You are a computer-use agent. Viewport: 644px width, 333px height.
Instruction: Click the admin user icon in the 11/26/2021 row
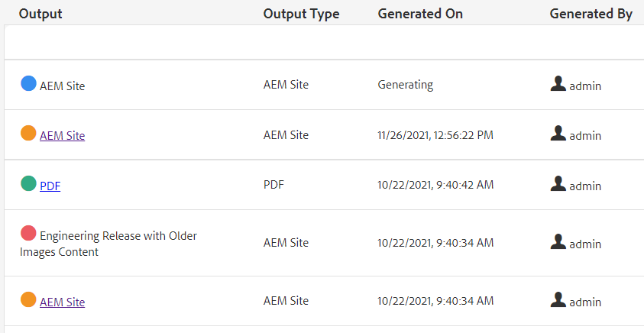point(558,134)
